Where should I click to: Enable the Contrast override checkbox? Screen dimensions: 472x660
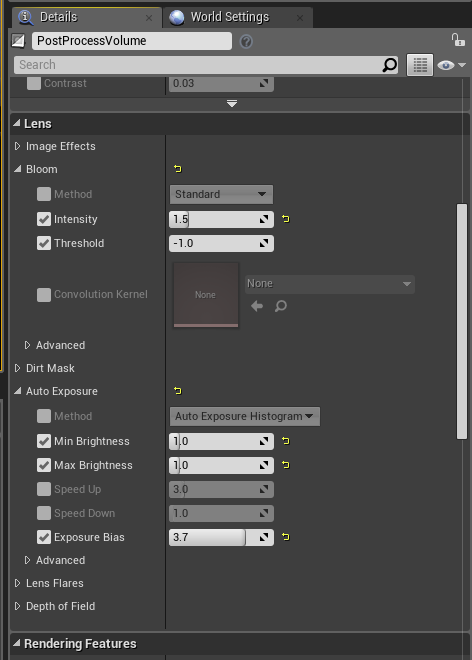(x=34, y=83)
